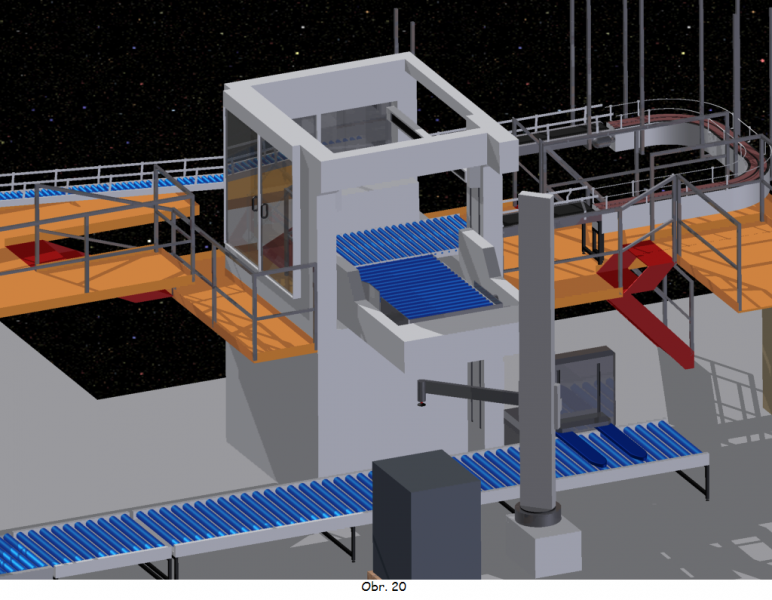Select the red staircase on the right
Image resolution: width=772 pixels, height=600 pixels.
(x=645, y=303)
